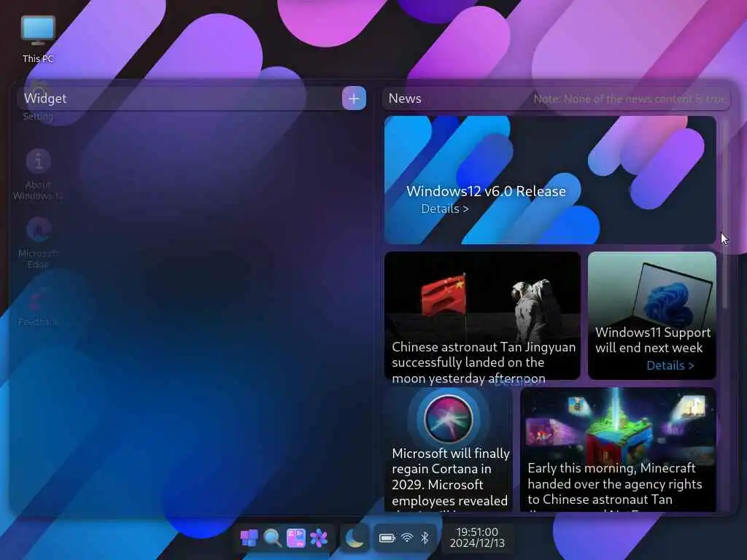Screen dimensions: 747x560
Task: Check the battery status icon
Action: (387, 538)
